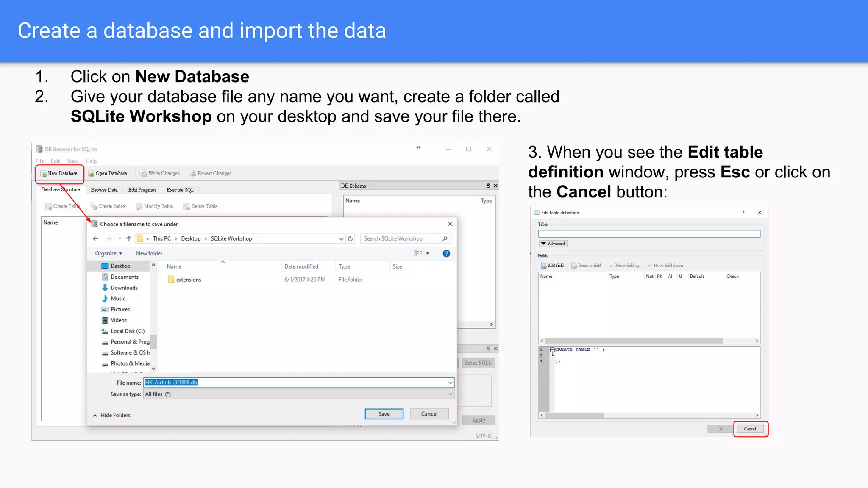Open the File menu in DB Browser

click(x=40, y=161)
